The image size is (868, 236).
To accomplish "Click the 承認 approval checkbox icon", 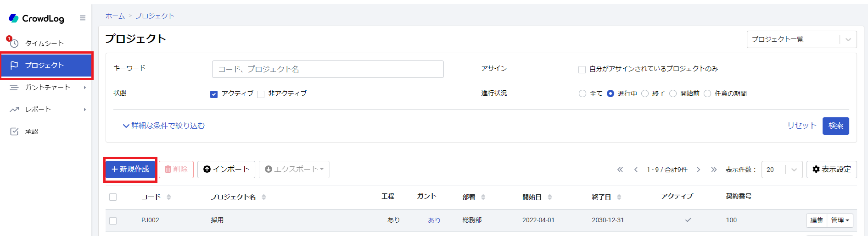I will click(14, 132).
